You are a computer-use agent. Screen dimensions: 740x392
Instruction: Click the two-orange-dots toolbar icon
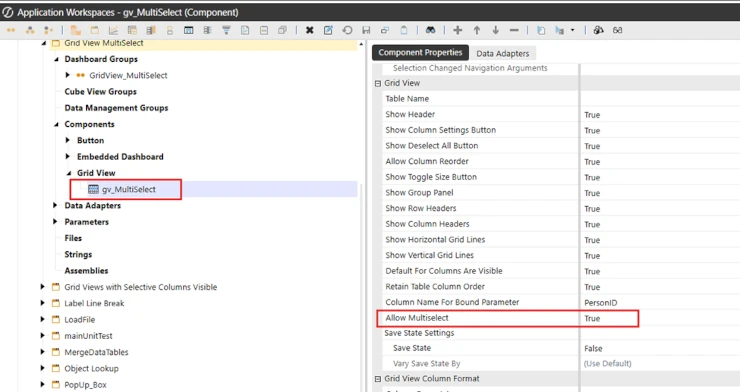pos(10,30)
